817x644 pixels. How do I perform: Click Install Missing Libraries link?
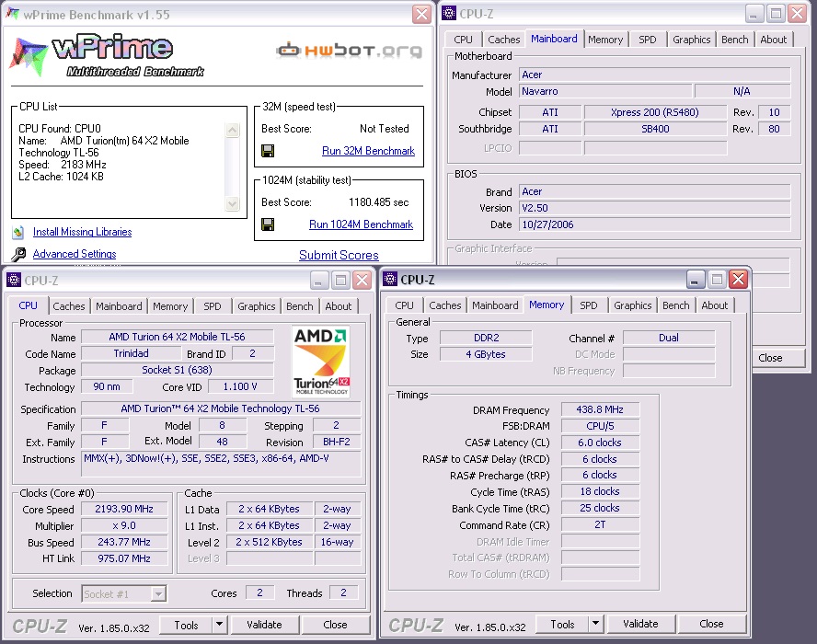point(82,232)
